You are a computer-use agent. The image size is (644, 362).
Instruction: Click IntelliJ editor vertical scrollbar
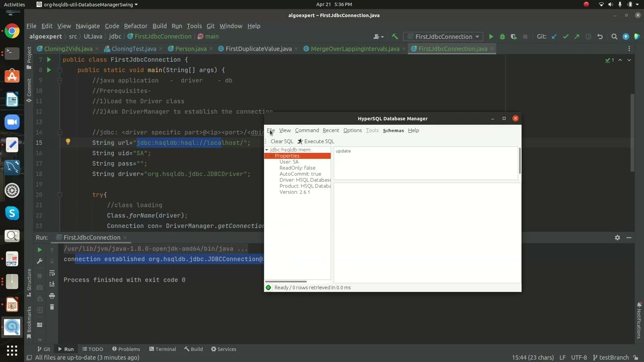(633, 133)
